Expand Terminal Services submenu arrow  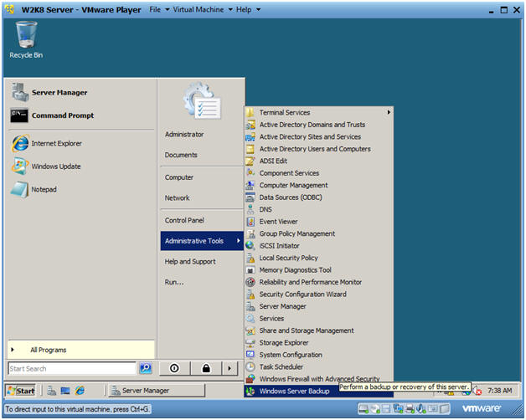tap(389, 112)
